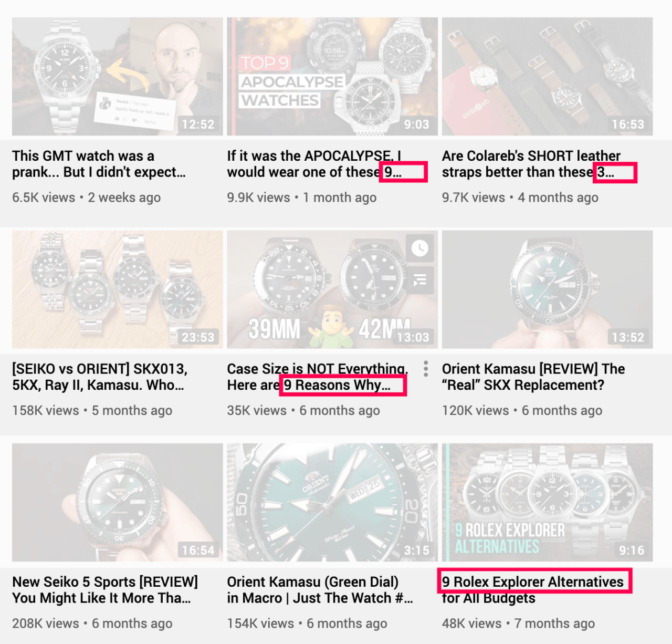The height and width of the screenshot is (644, 672).
Task: Click the Watch Later clock icon
Action: (419, 248)
